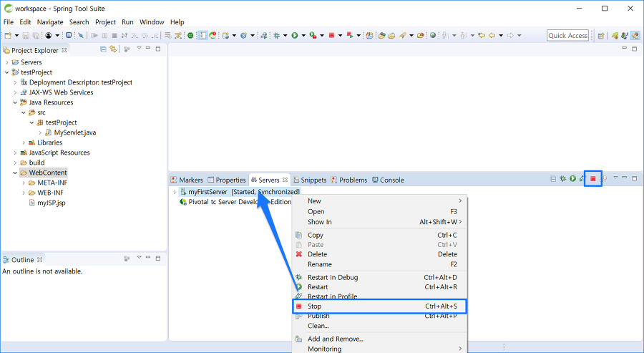Click the Last Edit Location arrow icon

point(482,35)
